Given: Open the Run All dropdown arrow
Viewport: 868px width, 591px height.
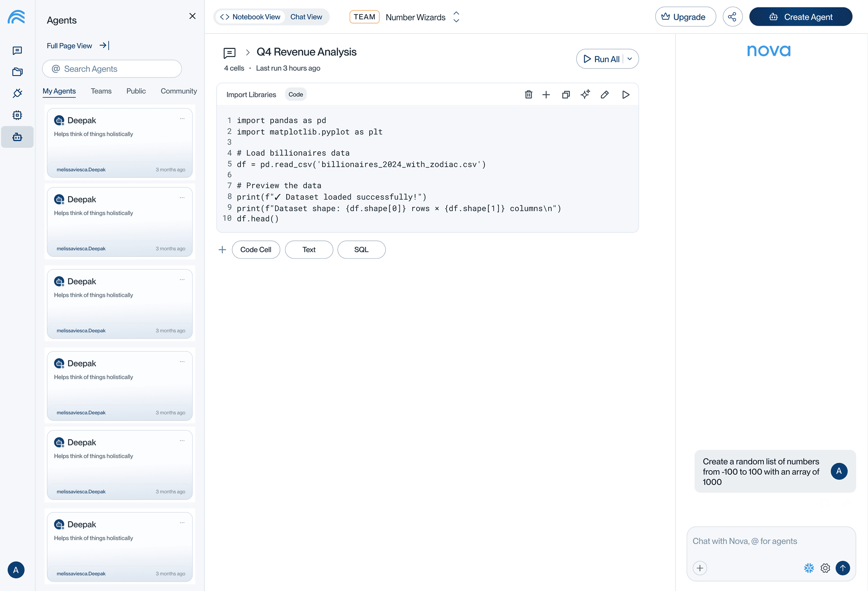Looking at the screenshot, I should click(630, 59).
